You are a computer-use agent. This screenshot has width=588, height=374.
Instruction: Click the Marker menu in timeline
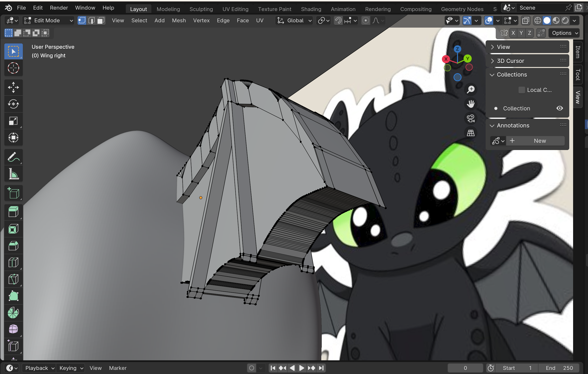click(x=118, y=368)
